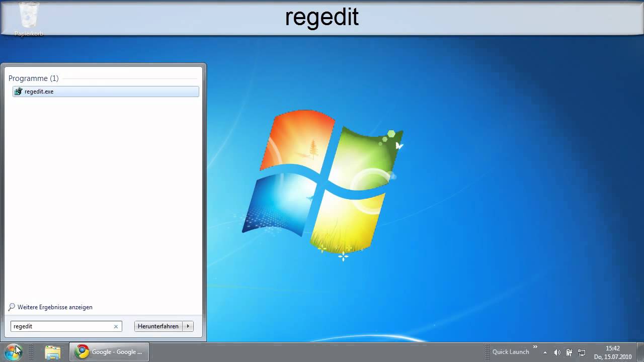
Task: Open the clock and date
Action: (x=613, y=352)
